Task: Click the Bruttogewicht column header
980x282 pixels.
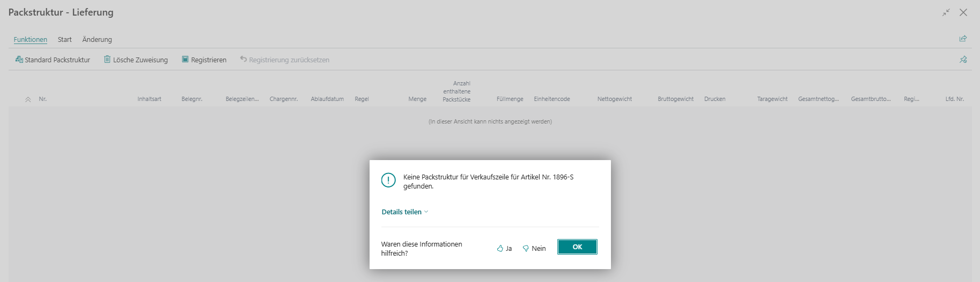Action: pos(675,99)
